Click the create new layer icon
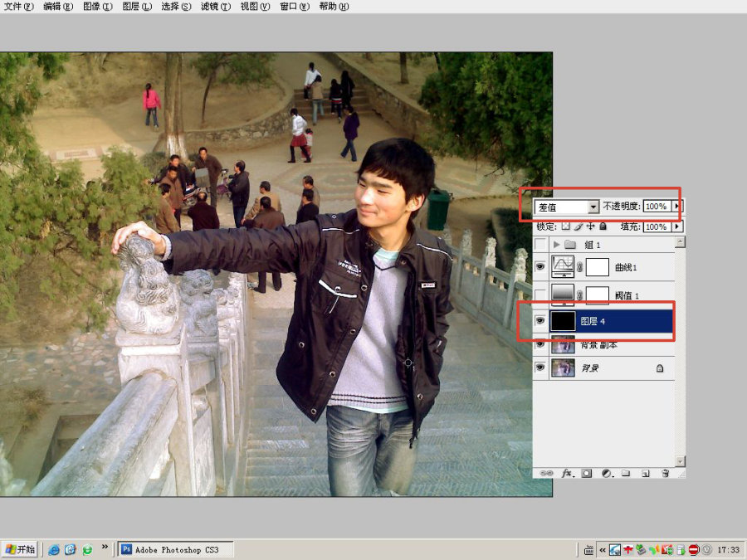Screen dimensions: 747x560 646,473
